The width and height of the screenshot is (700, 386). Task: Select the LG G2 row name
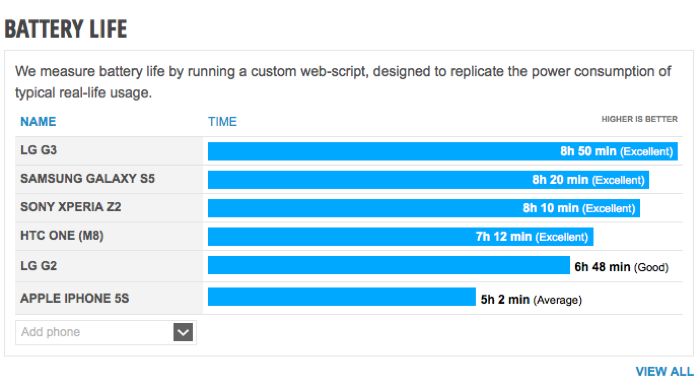click(x=38, y=266)
